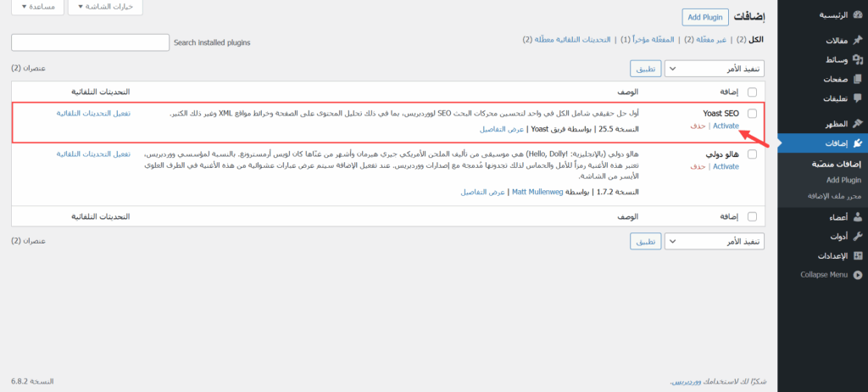Tick the هالو دولي plugin checkbox
This screenshot has height=392, width=868.
coord(753,154)
